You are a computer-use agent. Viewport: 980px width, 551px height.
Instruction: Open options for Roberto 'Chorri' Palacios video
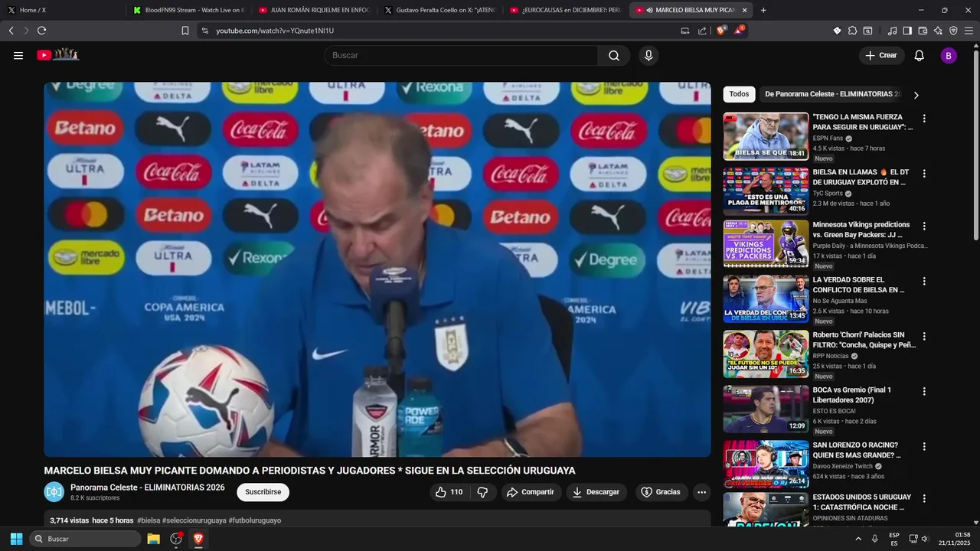[924, 337]
